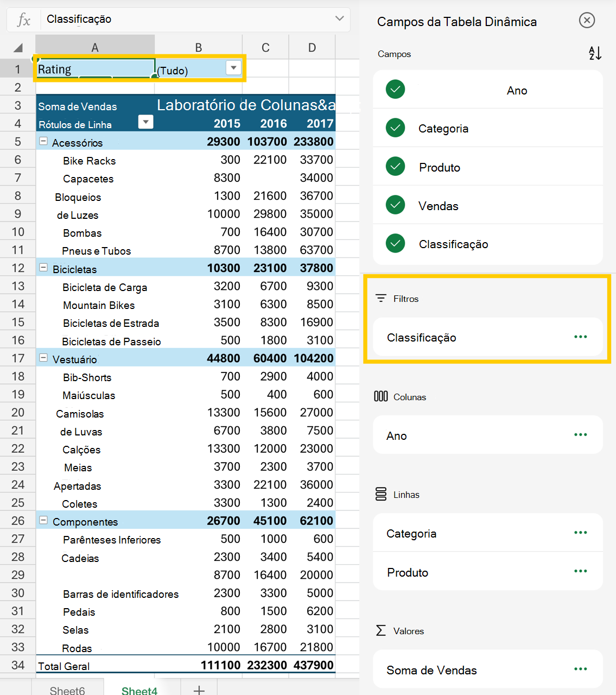
Task: Click the Linhas section icon
Action: click(381, 494)
